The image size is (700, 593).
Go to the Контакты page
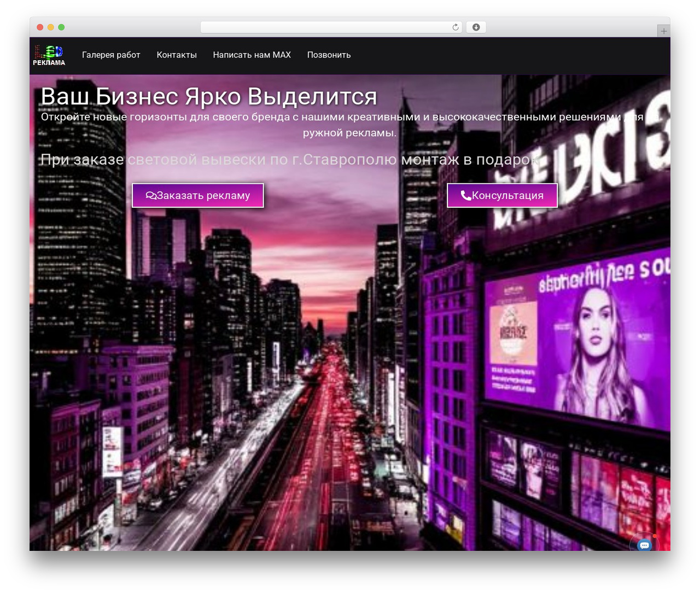click(177, 55)
